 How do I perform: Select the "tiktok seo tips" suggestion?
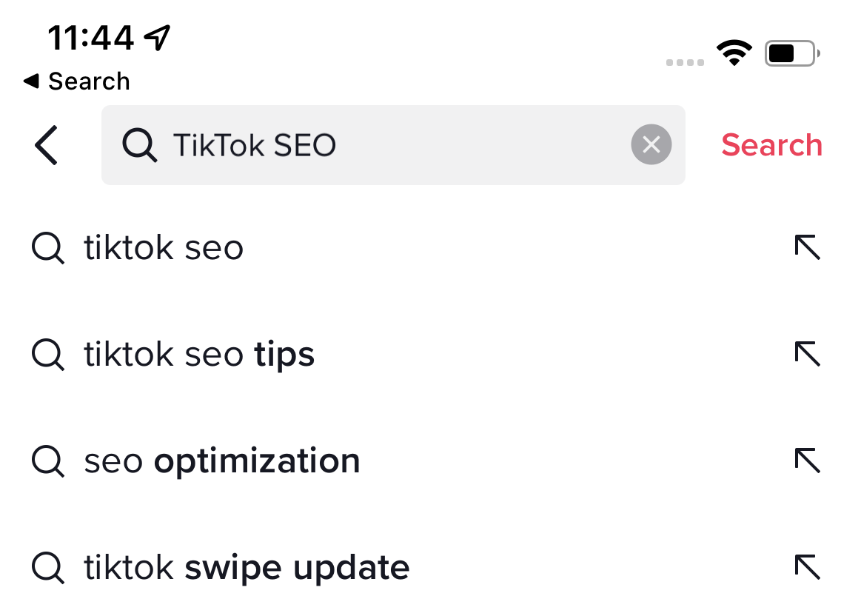[198, 354]
